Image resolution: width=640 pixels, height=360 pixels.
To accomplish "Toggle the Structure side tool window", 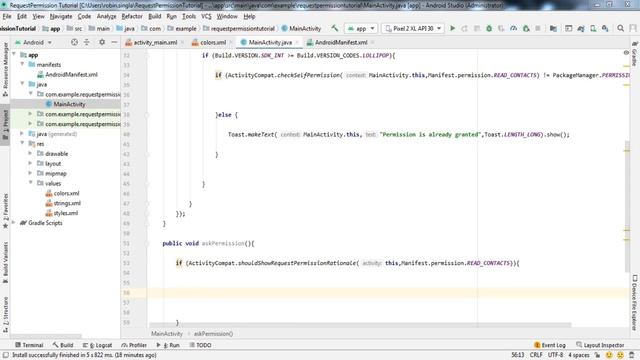I will pos(5,314).
